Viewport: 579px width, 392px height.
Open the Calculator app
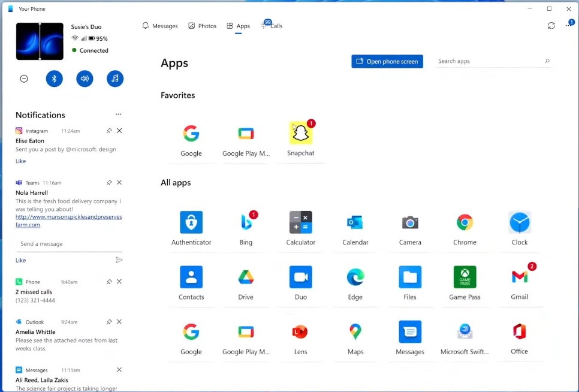point(300,222)
